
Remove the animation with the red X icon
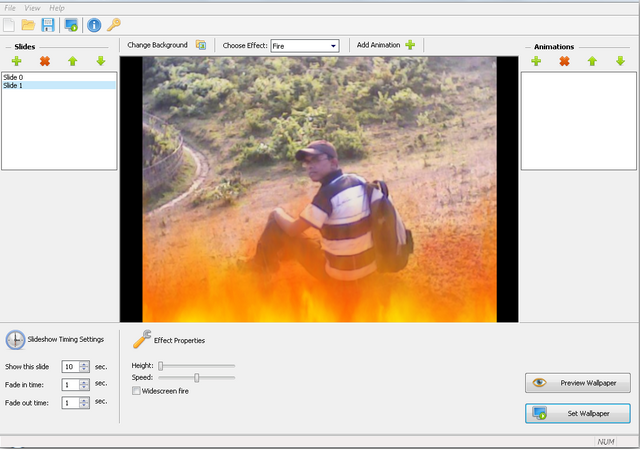[564, 62]
